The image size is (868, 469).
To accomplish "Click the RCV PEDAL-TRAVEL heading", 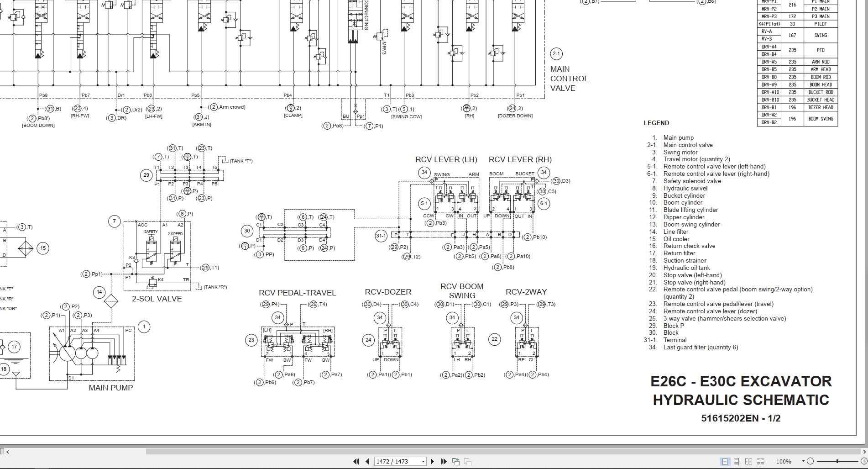I will coord(298,293).
